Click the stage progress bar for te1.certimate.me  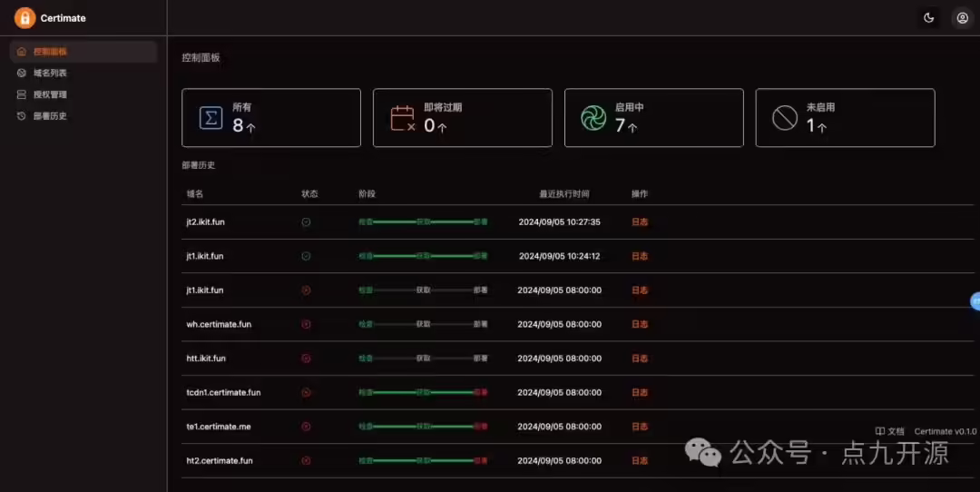tap(423, 427)
